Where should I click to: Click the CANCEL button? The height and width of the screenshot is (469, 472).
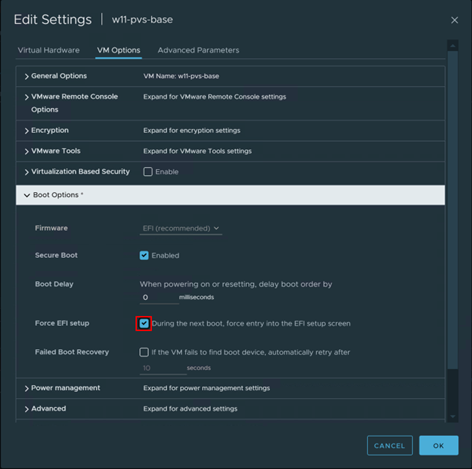(x=390, y=446)
